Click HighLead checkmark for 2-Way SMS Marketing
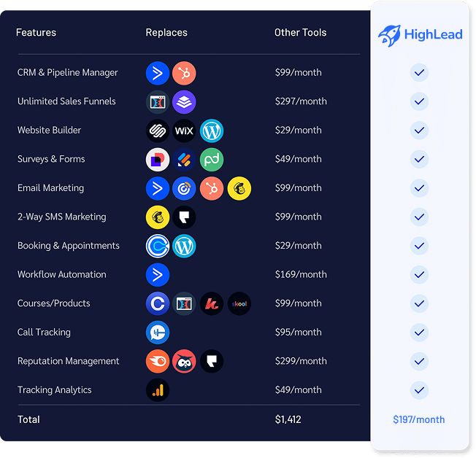 point(419,217)
